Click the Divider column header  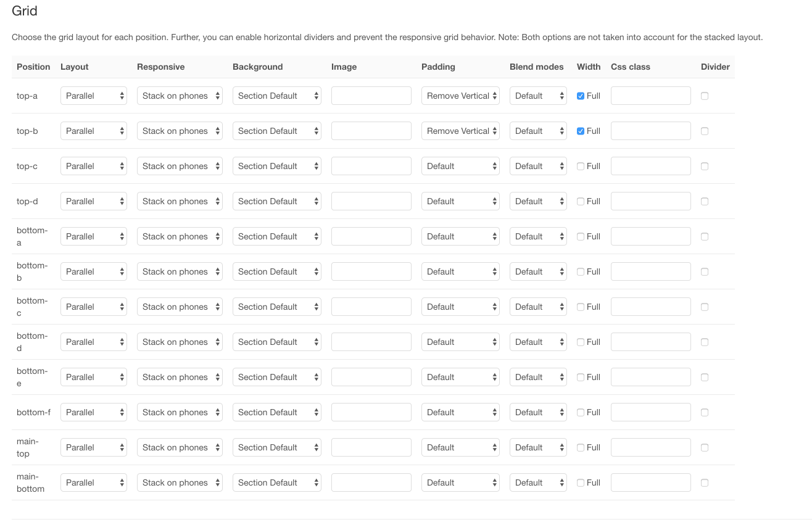[715, 67]
